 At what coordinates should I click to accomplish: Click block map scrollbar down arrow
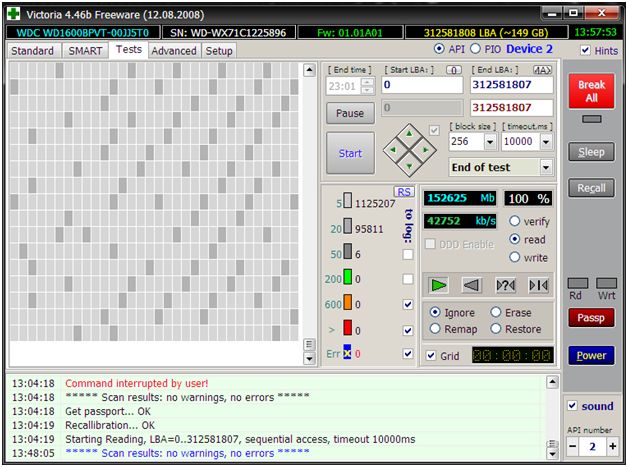[x=309, y=358]
